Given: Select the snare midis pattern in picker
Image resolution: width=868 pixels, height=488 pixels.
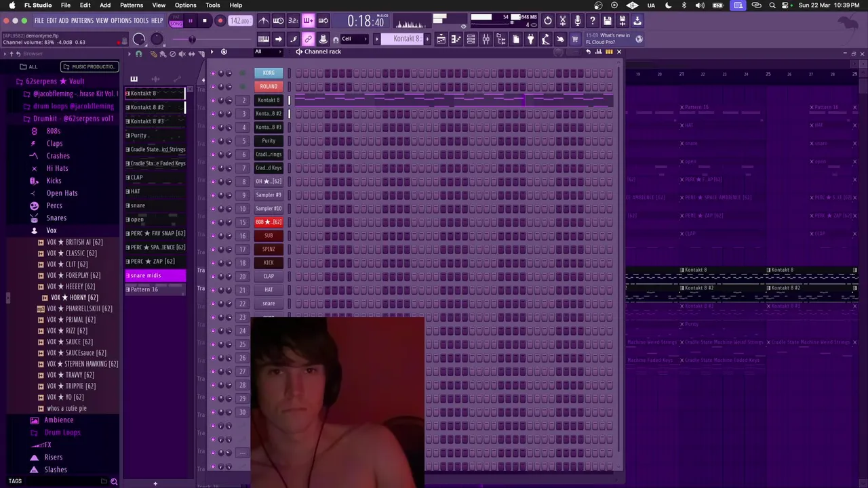Looking at the screenshot, I should click(x=155, y=275).
